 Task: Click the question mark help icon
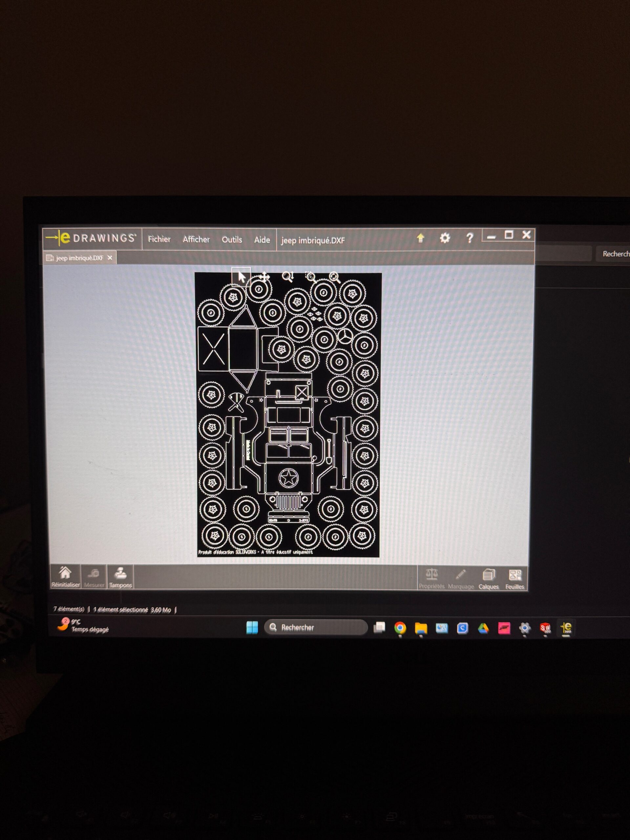tap(469, 238)
